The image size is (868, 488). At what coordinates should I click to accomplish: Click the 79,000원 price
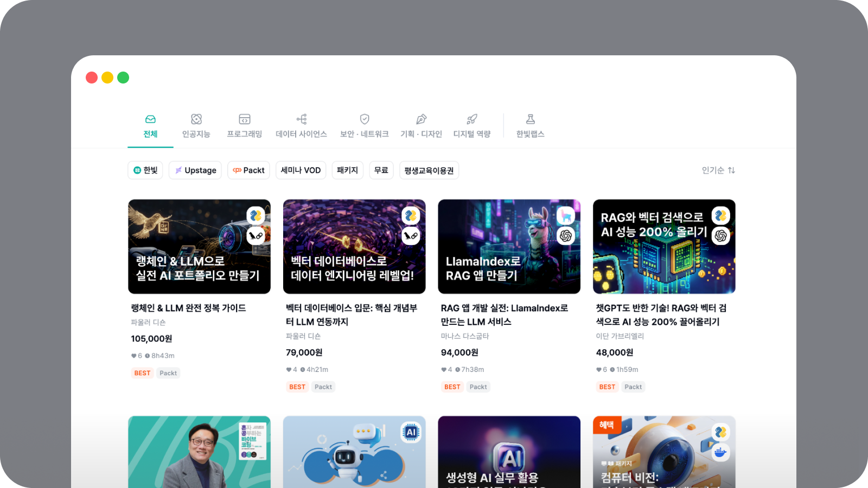[304, 352]
